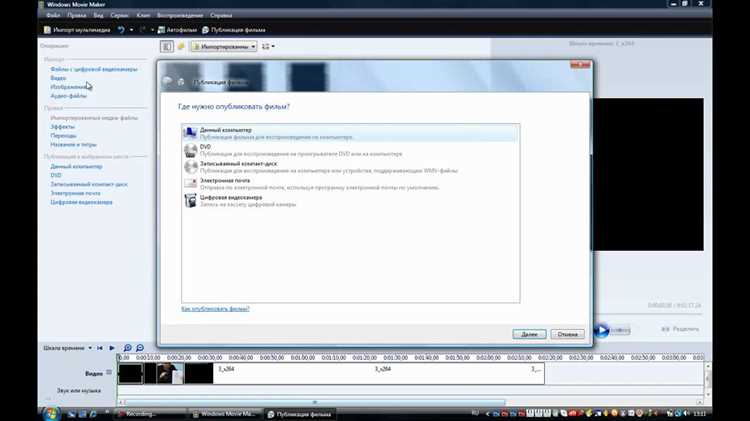Click the Видео import link
The height and width of the screenshot is (421, 750).
(58, 78)
